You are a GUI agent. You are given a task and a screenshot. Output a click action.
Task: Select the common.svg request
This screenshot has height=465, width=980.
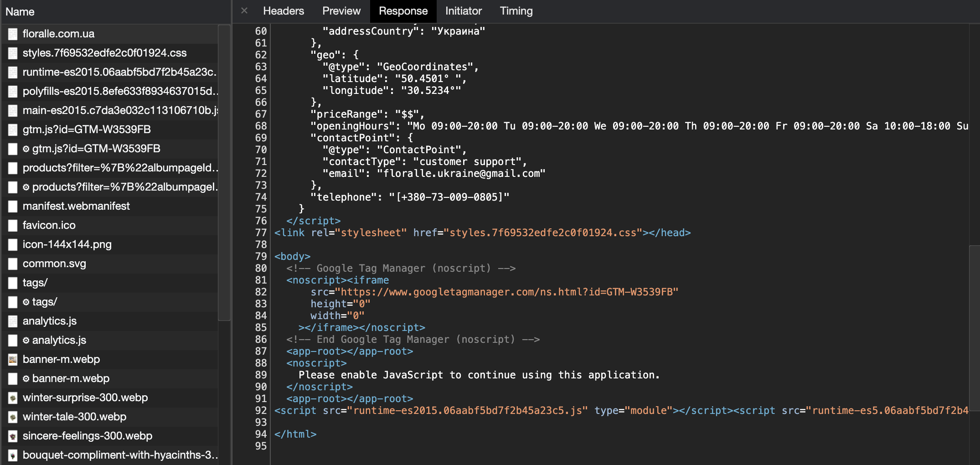tap(109, 263)
